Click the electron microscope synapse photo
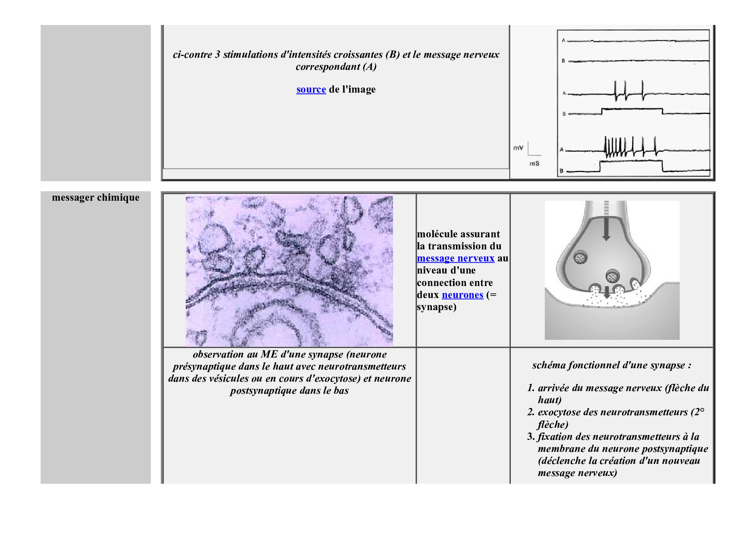The height and width of the screenshot is (535, 756). click(x=289, y=271)
